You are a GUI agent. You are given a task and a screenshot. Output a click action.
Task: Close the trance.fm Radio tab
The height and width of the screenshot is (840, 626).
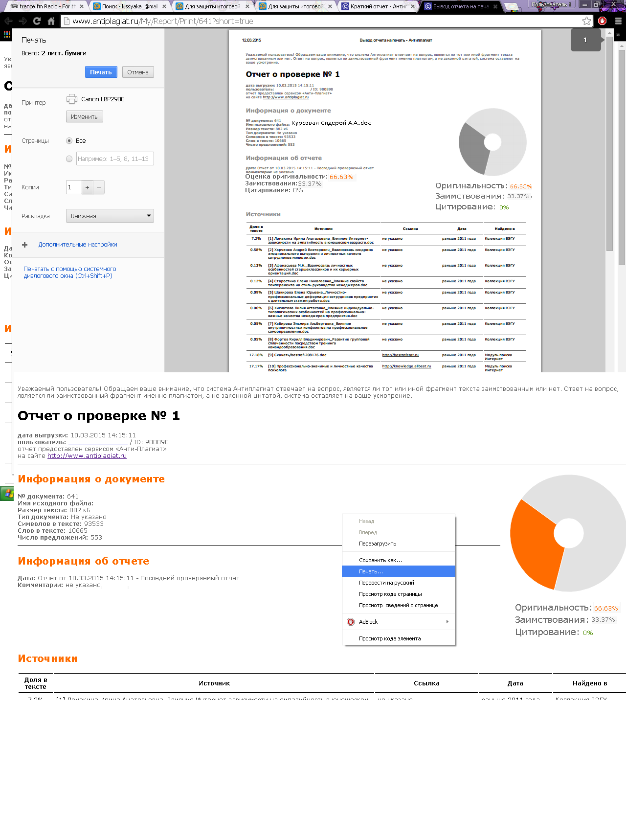click(x=81, y=6)
